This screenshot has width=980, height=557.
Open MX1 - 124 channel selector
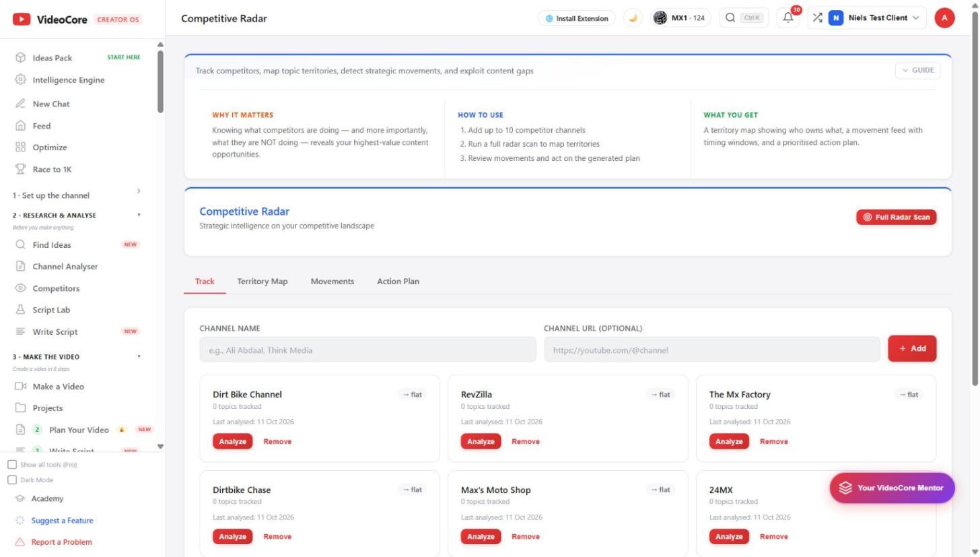click(x=680, y=18)
